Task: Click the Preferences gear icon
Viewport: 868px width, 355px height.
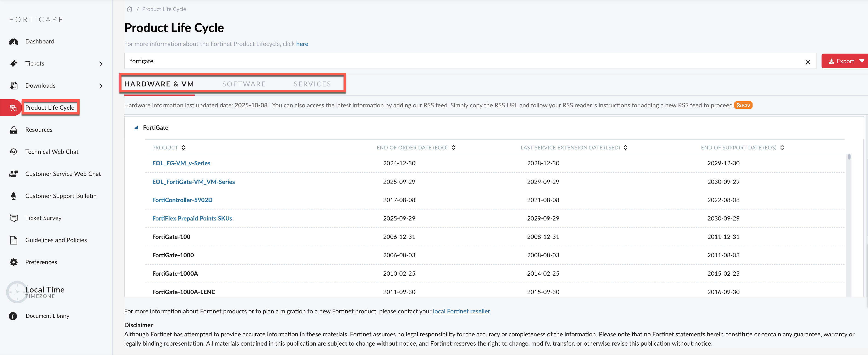Action: pos(14,262)
